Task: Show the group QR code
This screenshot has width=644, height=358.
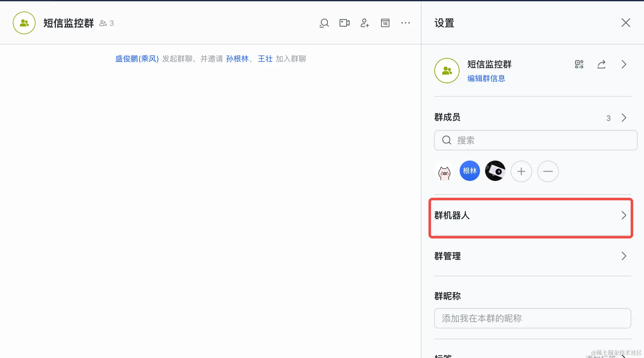Action: point(579,65)
